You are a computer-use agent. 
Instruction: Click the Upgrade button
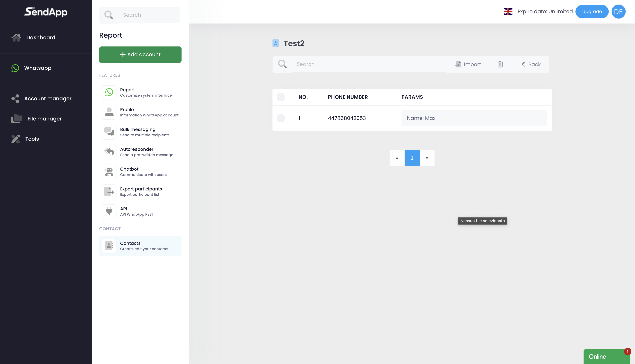pyautogui.click(x=592, y=12)
